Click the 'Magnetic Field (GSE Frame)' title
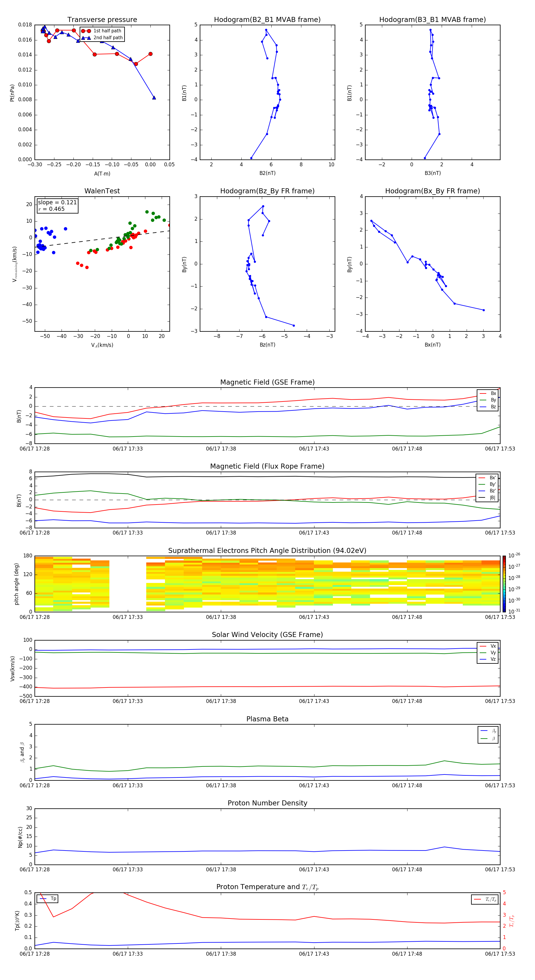 pos(267,382)
